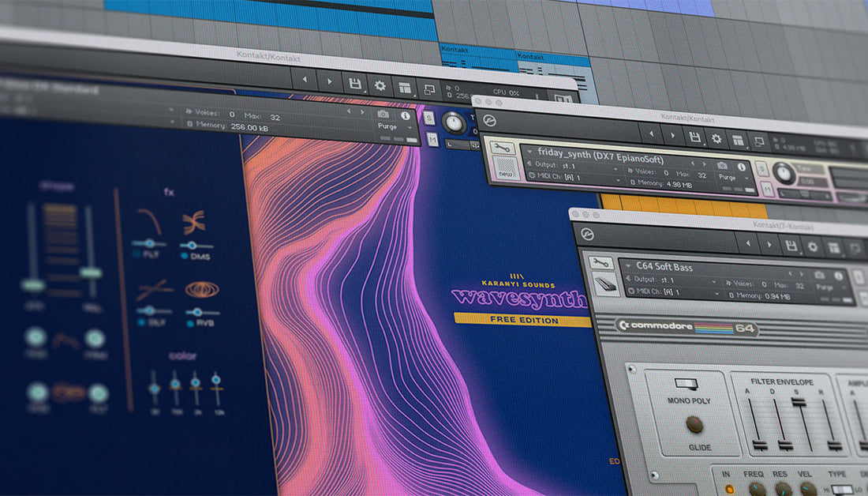868x496 pixels.
Task: Click the Kontakt logo in friday_synth window
Action: pyautogui.click(x=489, y=120)
